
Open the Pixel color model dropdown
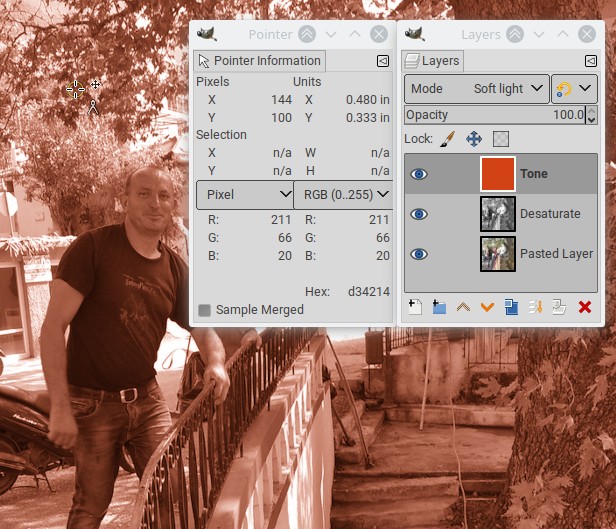(245, 194)
